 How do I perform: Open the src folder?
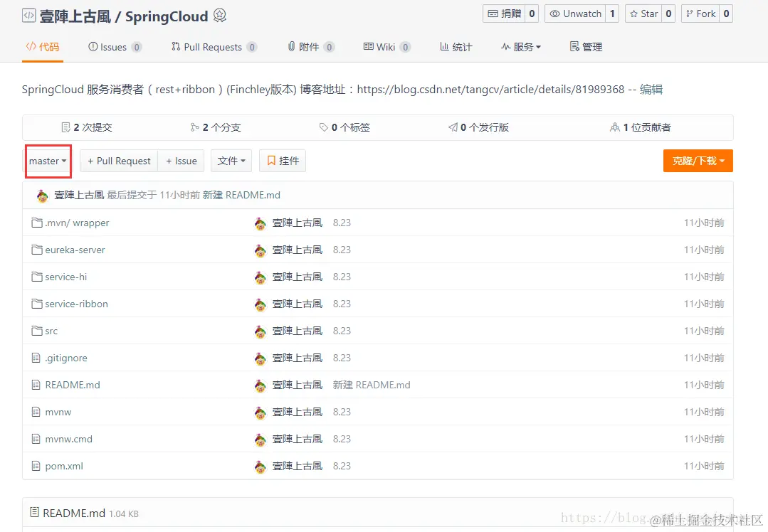(x=51, y=331)
